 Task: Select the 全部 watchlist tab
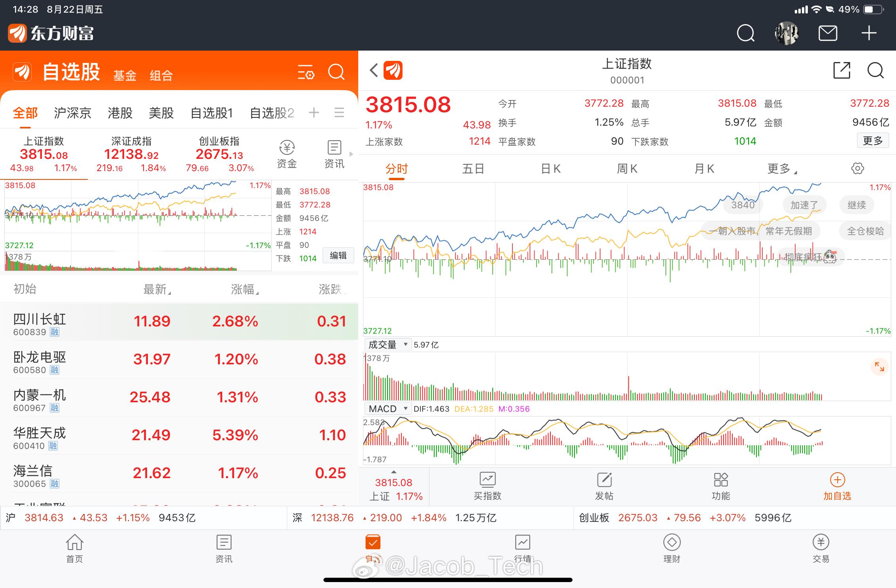tap(25, 113)
